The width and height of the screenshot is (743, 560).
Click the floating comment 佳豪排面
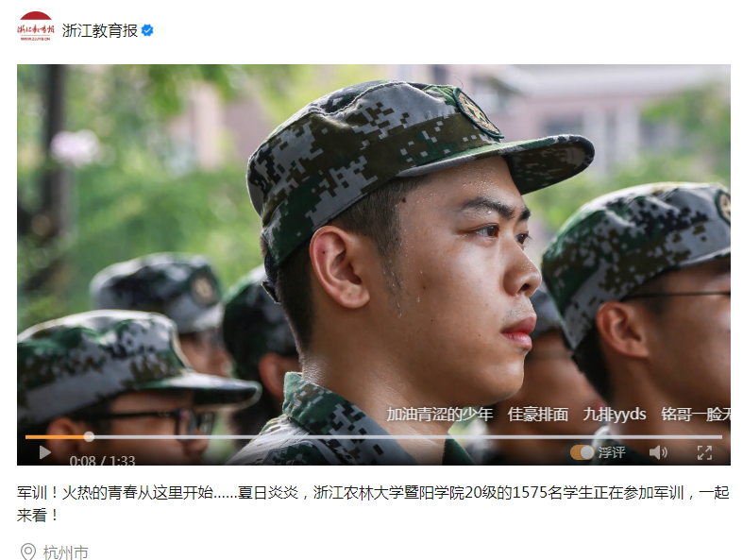click(x=538, y=415)
